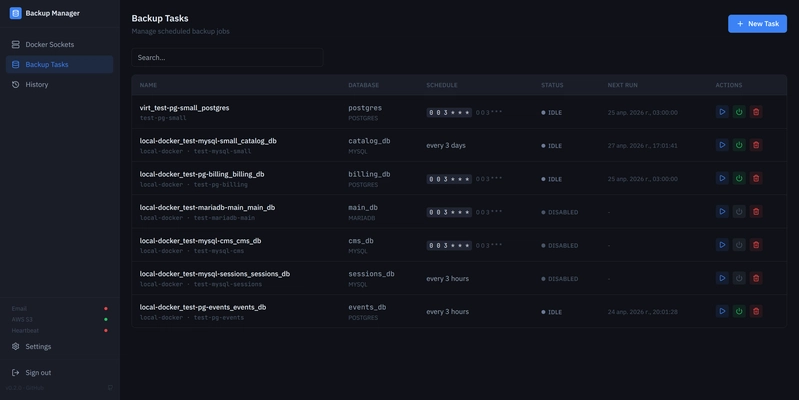Screen dimensions: 799x400
Task: Open the History page
Action: point(60,85)
